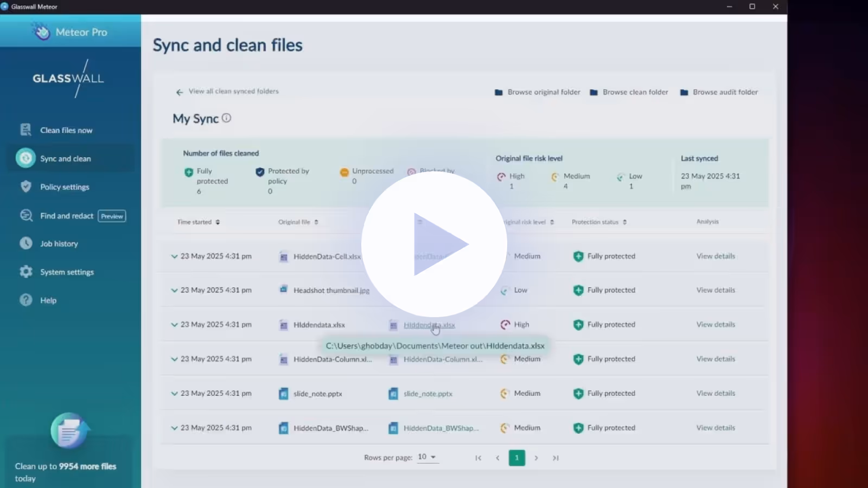The image size is (868, 488).
Task: View details for HiddenData-Column file
Action: coord(716,359)
